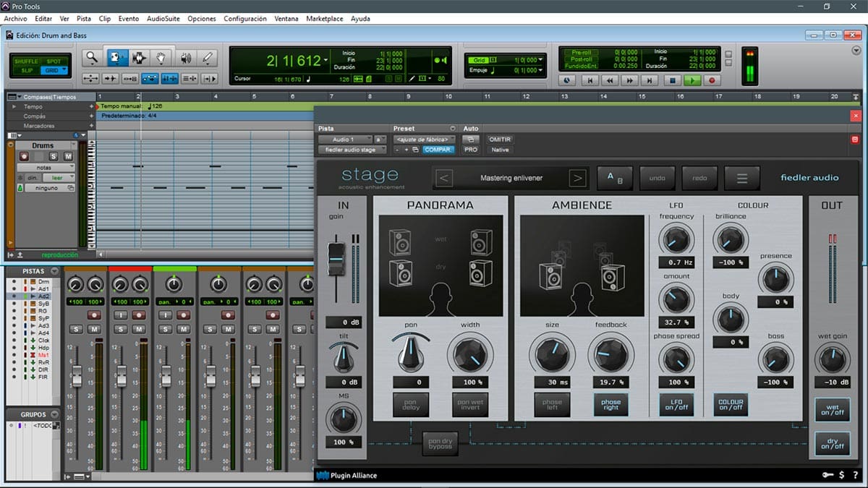Click the undo button in stage plugin
Image resolution: width=868 pixels, height=488 pixels.
click(x=658, y=178)
